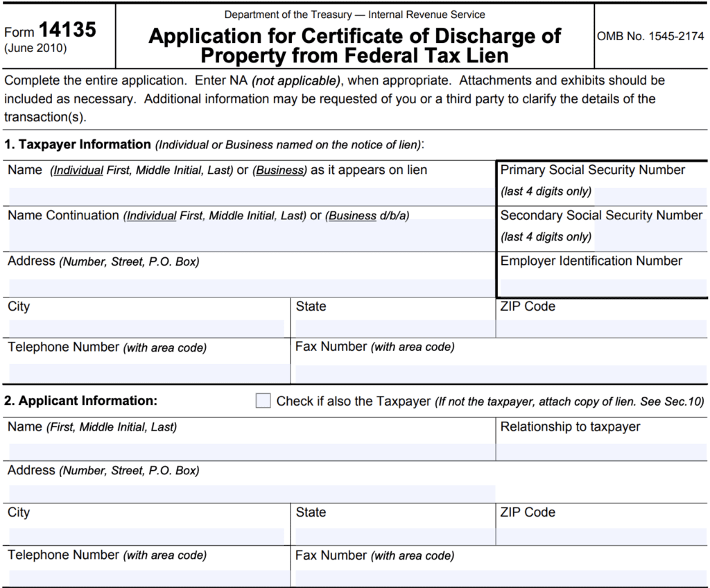Select the taxpayer Address input field
Image resolution: width=710 pixels, height=588 pixels.
(x=251, y=286)
